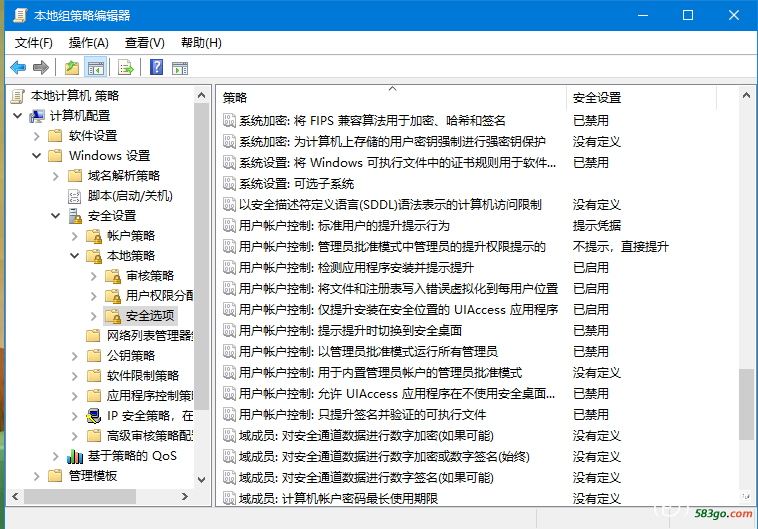The image size is (758, 529).
Task: Expand the 域名解析策略 node
Action: pyautogui.click(x=56, y=176)
